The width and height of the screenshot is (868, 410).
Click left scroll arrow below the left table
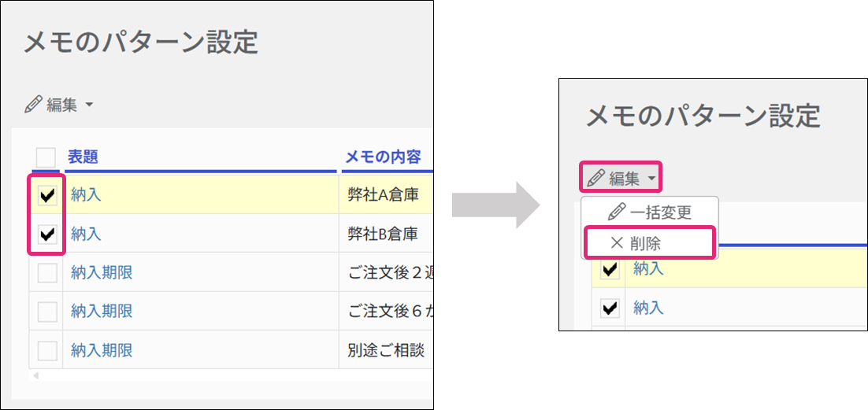coord(34,375)
